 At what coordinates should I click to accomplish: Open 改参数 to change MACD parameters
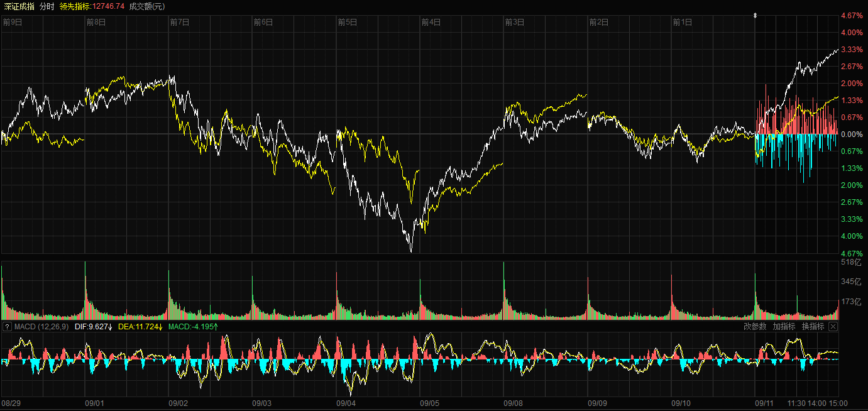tap(755, 327)
